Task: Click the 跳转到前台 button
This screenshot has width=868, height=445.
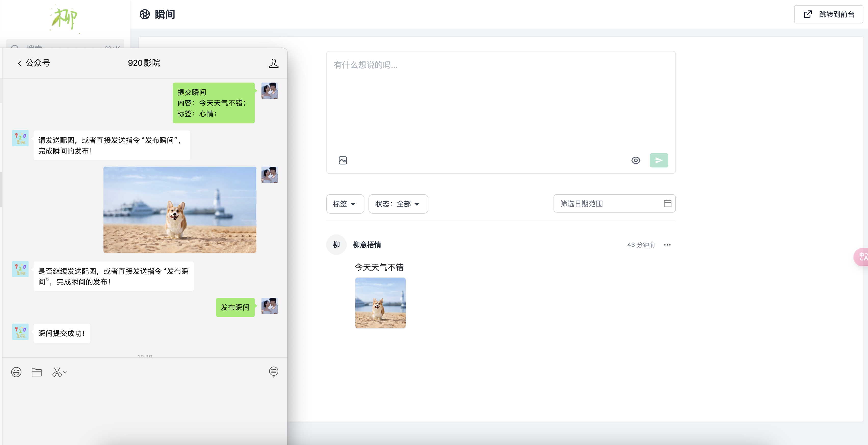Action: (828, 14)
